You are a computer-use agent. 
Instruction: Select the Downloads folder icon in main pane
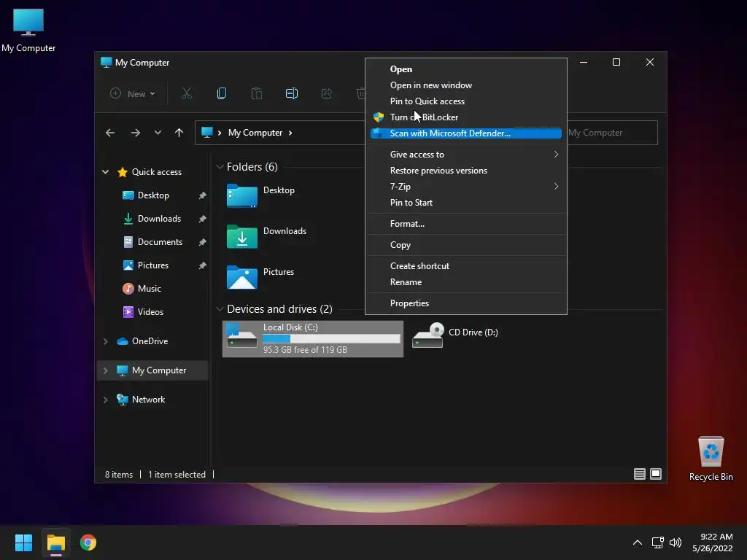[242, 236]
